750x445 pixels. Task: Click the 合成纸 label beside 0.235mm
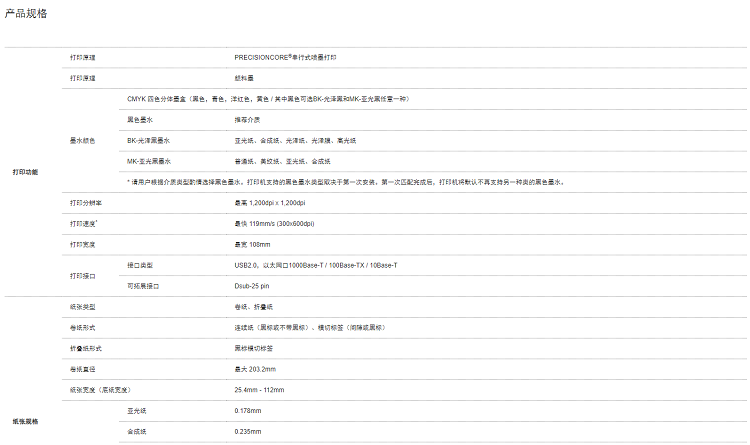pos(137,432)
